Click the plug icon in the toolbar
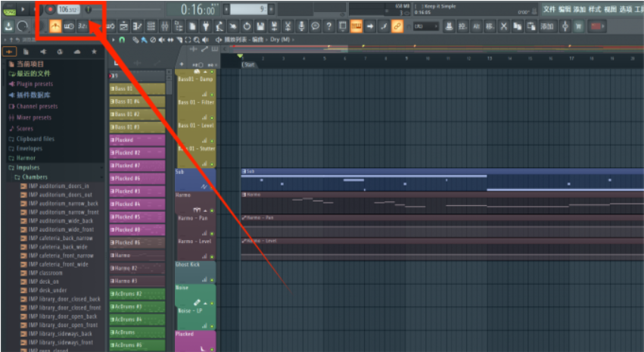Image resolution: width=644 pixels, height=352 pixels. [204, 26]
